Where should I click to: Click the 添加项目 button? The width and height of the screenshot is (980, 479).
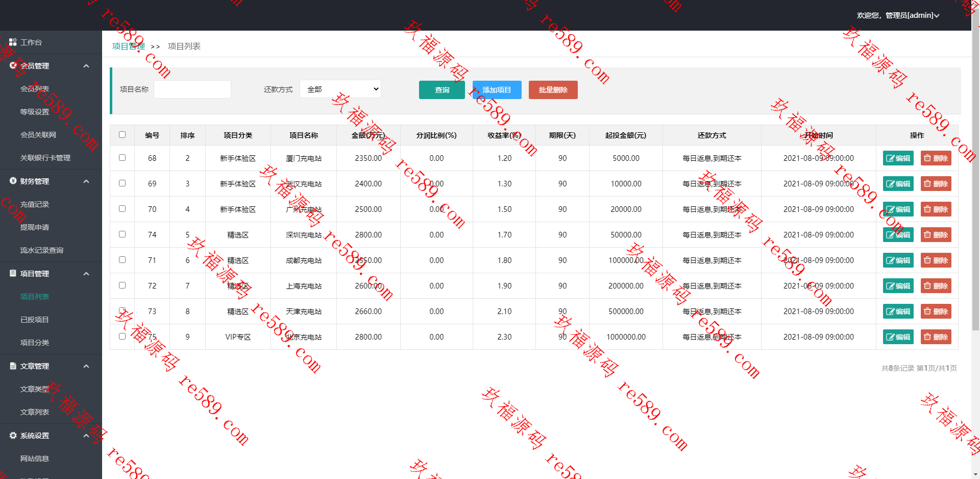497,90
